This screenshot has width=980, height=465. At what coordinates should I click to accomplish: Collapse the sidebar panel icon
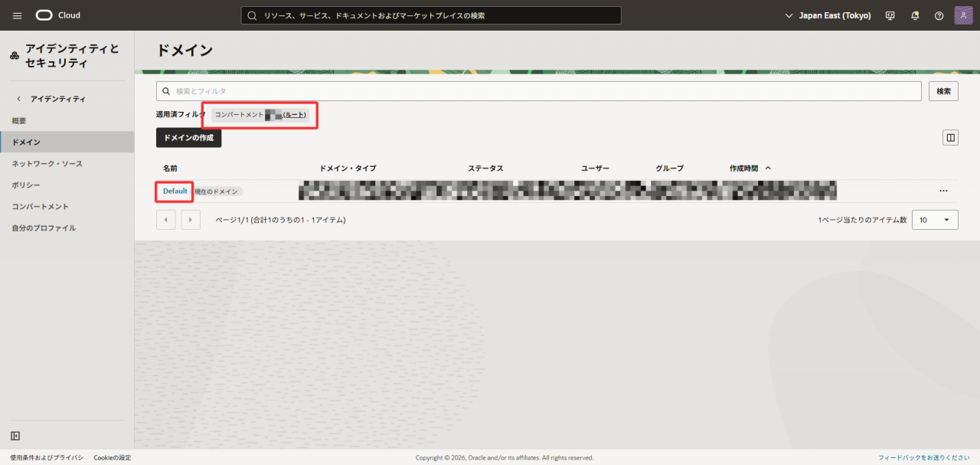15,436
